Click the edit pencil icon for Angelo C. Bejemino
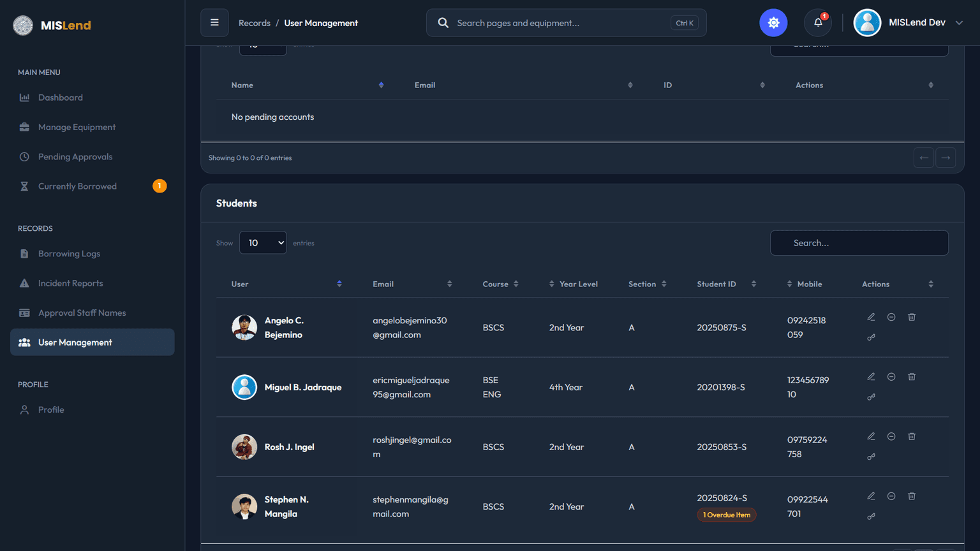Screen dimensions: 980x551 tap(871, 317)
